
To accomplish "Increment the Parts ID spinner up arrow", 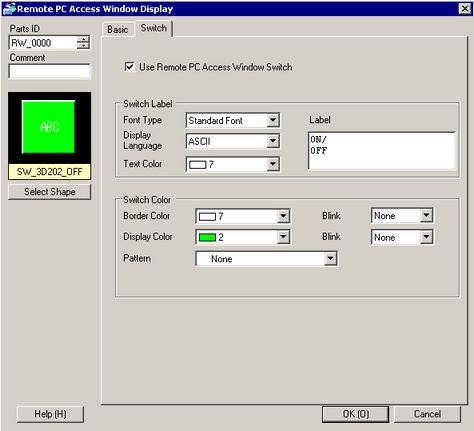I will point(83,39).
